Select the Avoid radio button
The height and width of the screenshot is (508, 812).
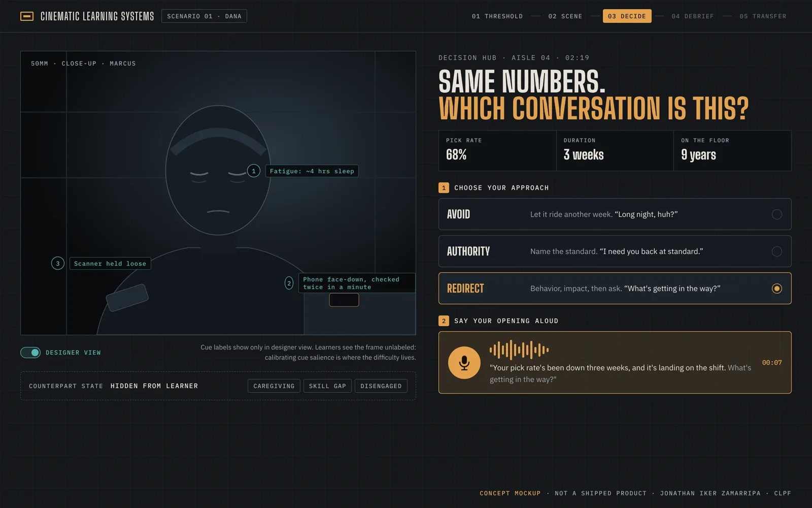coord(776,214)
